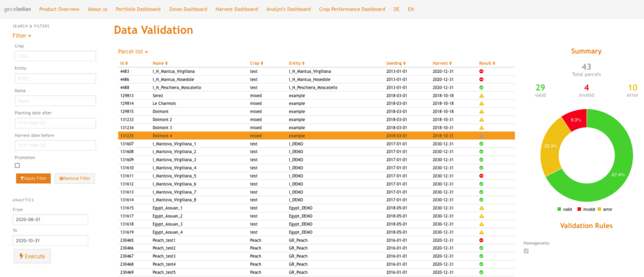Open the Crop Performance Dashboard
The width and height of the screenshot is (644, 277).
click(x=352, y=9)
